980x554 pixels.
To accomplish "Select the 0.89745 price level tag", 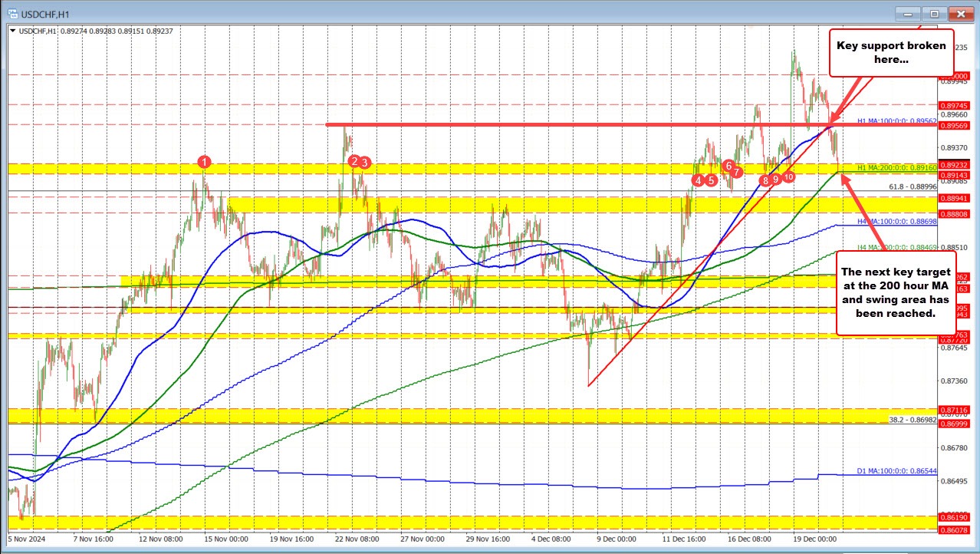I will [955, 105].
